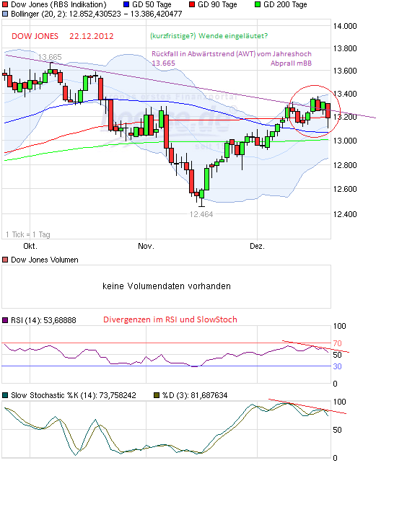Click the '13.800' price axis label
Image resolution: width=420 pixels, height=525 pixels.
(345, 48)
